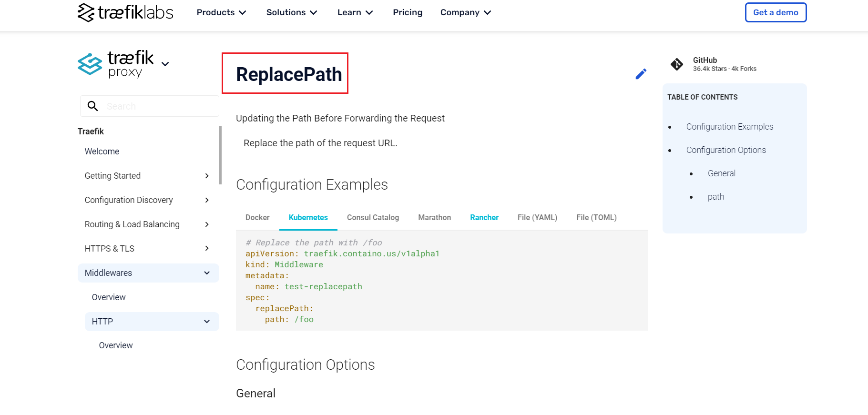The height and width of the screenshot is (415, 868).
Task: Expand Routing & Load Balancing section
Action: [147, 224]
